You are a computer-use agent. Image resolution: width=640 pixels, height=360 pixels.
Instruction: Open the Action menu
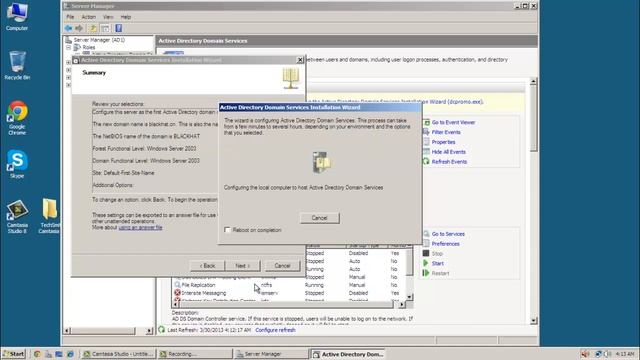(88, 17)
